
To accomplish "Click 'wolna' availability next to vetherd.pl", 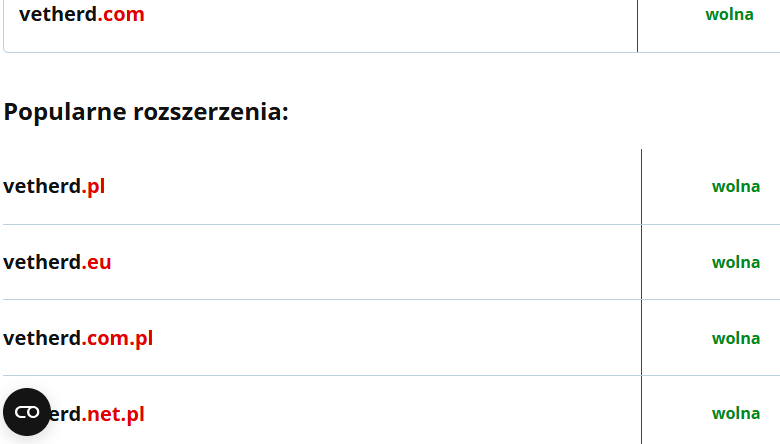I will coord(735,186).
